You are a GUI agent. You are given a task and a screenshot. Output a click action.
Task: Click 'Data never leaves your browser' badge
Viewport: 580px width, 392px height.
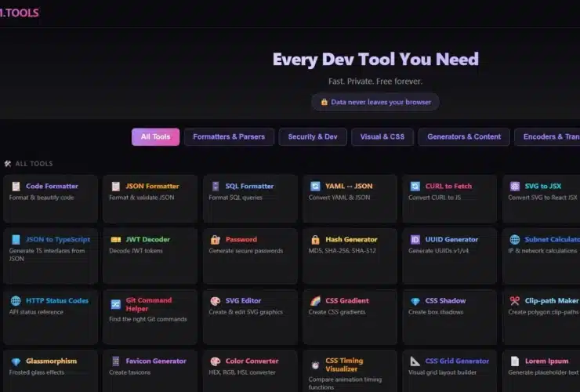(x=375, y=102)
